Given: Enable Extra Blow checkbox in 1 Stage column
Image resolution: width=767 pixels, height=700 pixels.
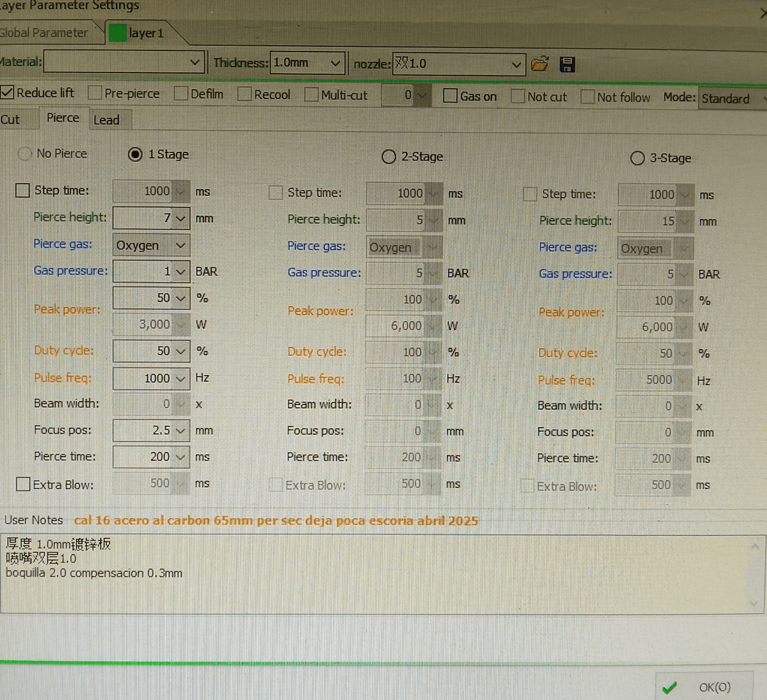Looking at the screenshot, I should [23, 484].
